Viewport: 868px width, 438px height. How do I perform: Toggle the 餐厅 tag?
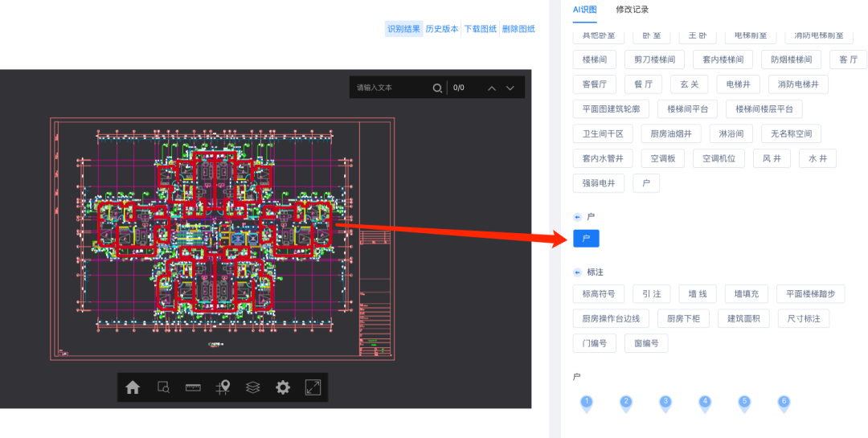click(x=643, y=84)
